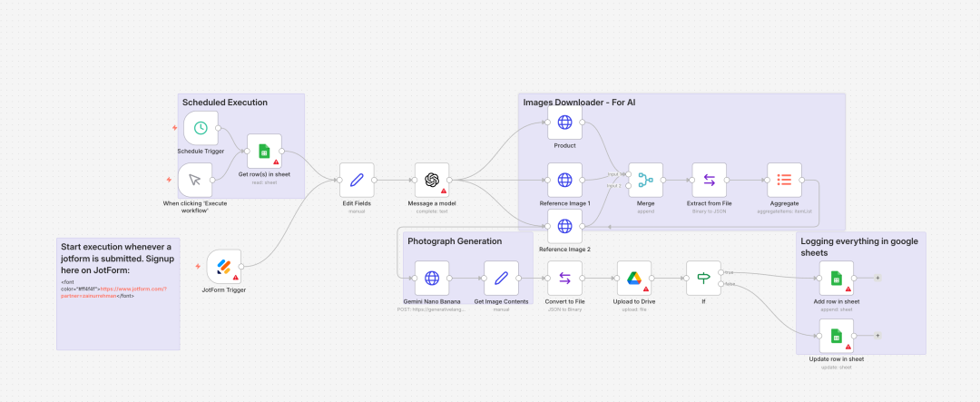
Task: Select the Photograph Generation sticky note title
Action: [x=455, y=241]
